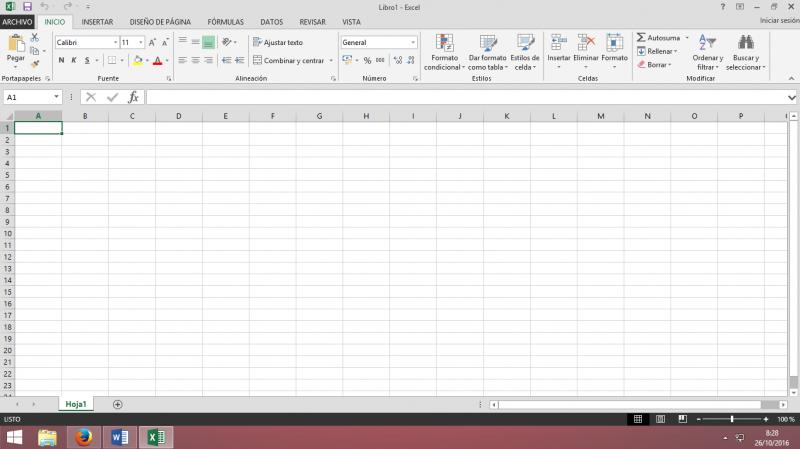800x449 pixels.
Task: Click the Autosuma sigma icon
Action: 641,38
